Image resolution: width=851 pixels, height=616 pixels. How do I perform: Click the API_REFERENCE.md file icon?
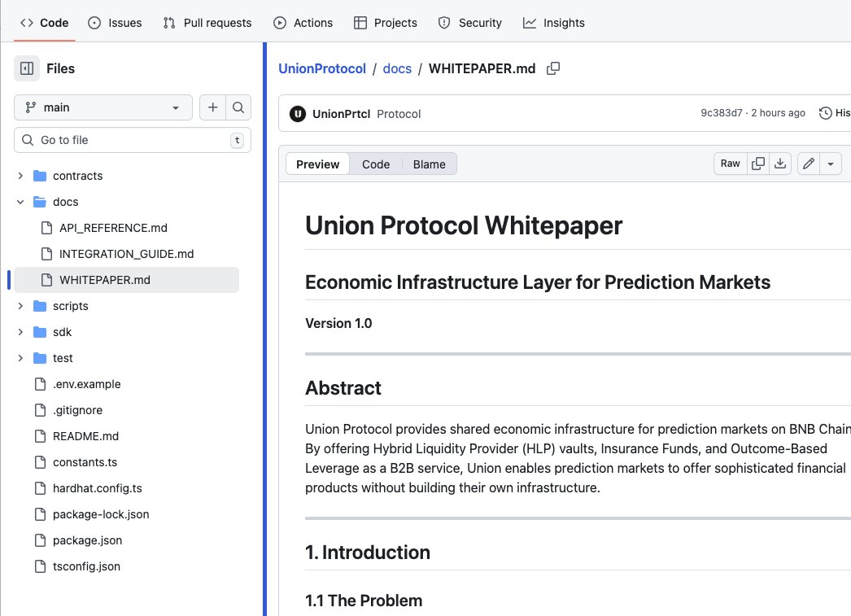(x=46, y=228)
